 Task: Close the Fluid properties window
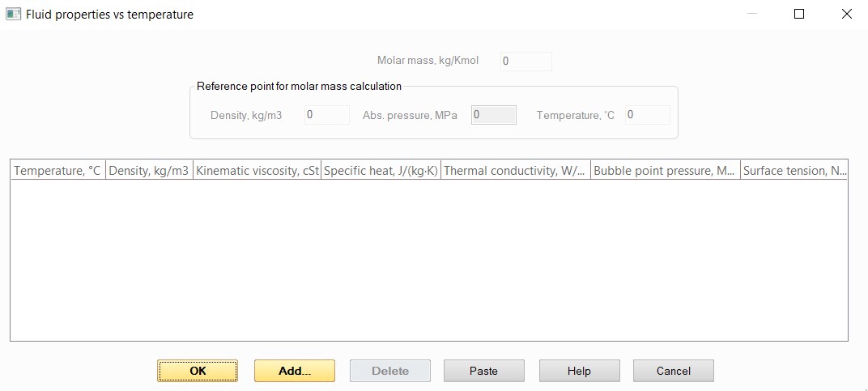click(x=846, y=14)
